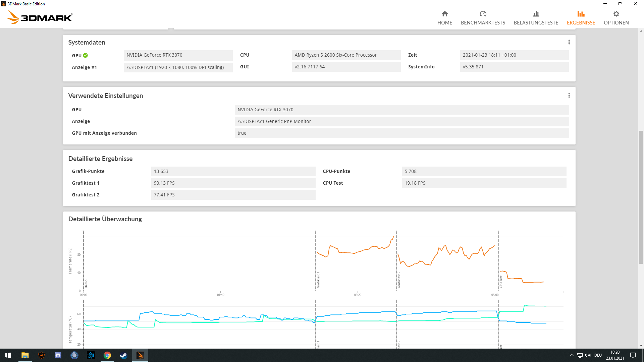Click the Ergebnisse bar chart icon
Viewport: 644px width, 362px height.
(x=581, y=14)
